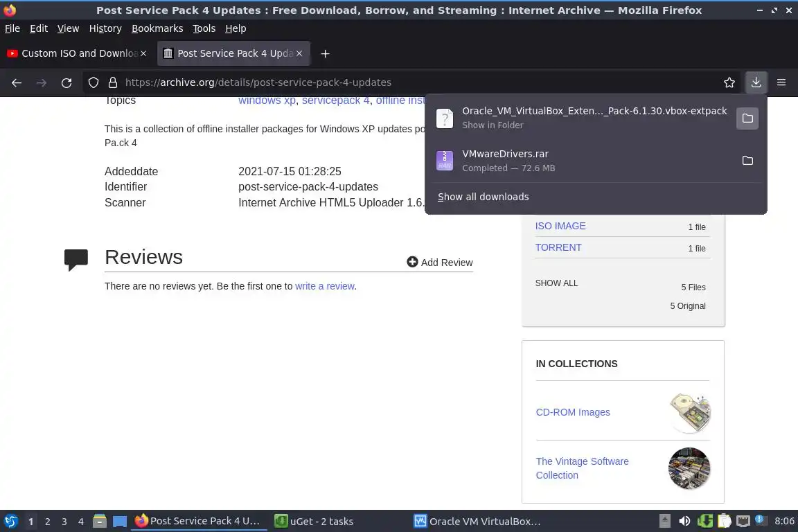The image size is (798, 532).
Task: Open the servicepack 4 topic link
Action: point(335,101)
